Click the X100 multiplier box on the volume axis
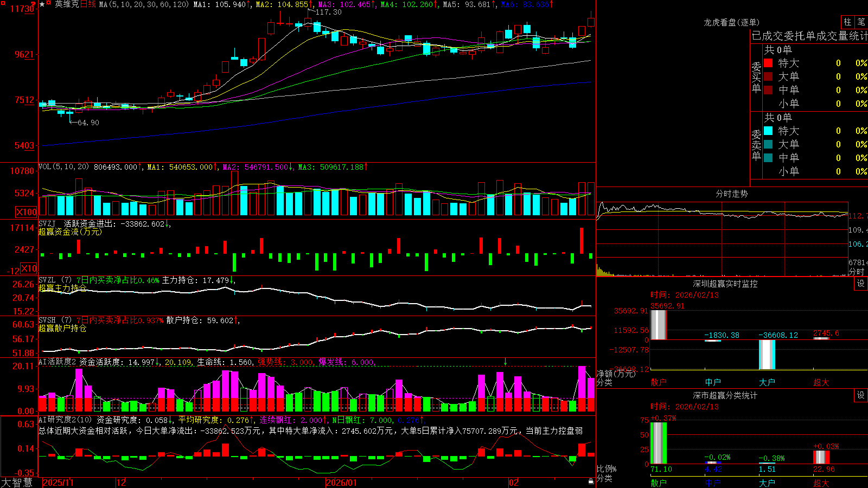Image resolution: width=868 pixels, height=488 pixels. (26, 212)
